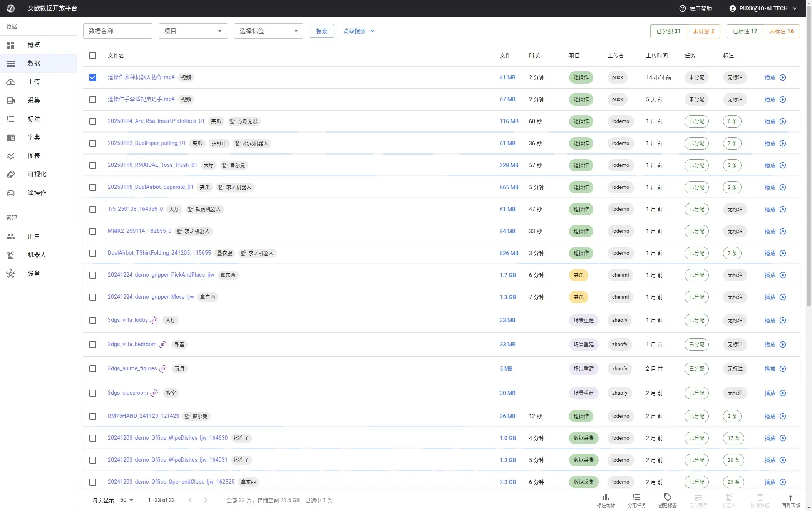The width and height of the screenshot is (812, 511).
Task: Click the 使用帮助 question mark icon
Action: 682,8
